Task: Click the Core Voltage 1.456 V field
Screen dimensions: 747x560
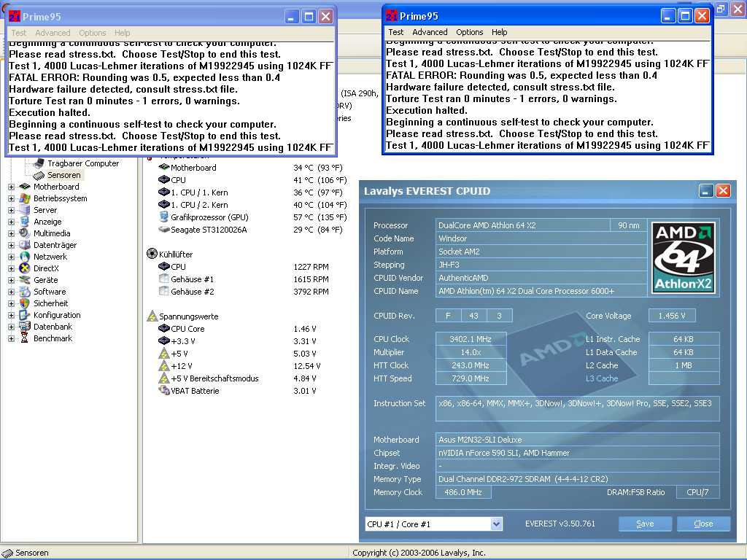Action: [672, 316]
